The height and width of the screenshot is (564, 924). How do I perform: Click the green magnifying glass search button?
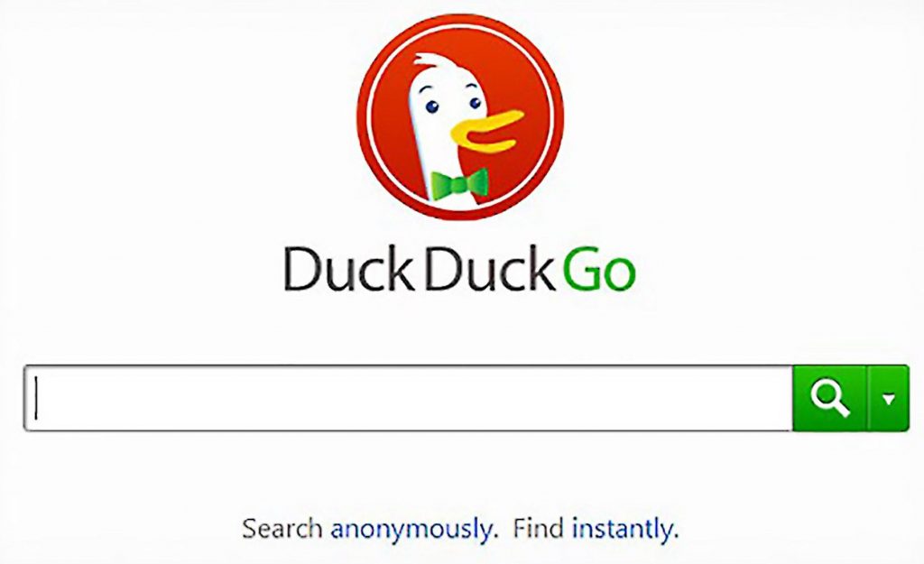tap(830, 398)
